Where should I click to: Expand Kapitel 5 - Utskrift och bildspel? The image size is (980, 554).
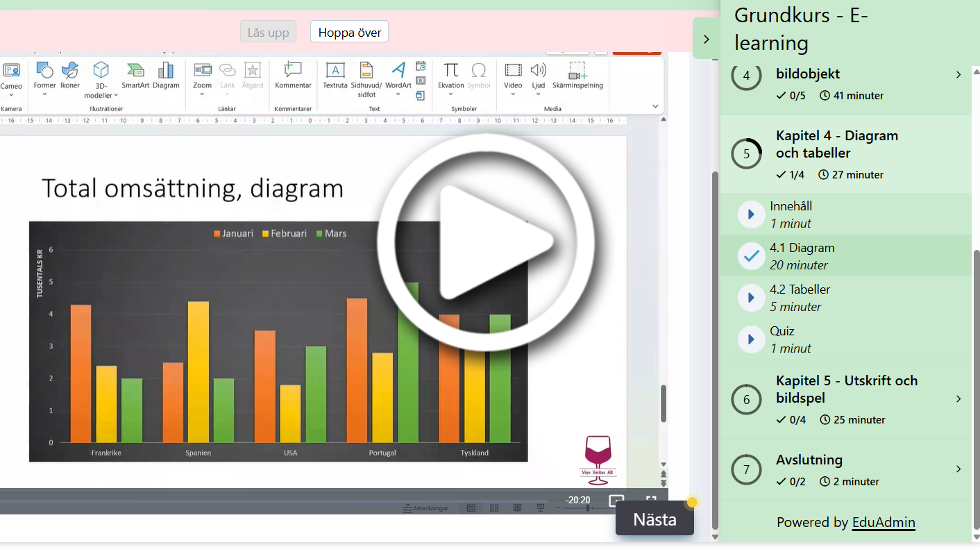coord(845,399)
